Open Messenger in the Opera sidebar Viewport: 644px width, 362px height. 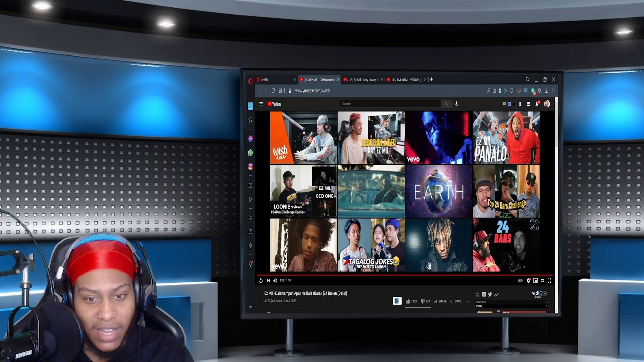(x=250, y=139)
